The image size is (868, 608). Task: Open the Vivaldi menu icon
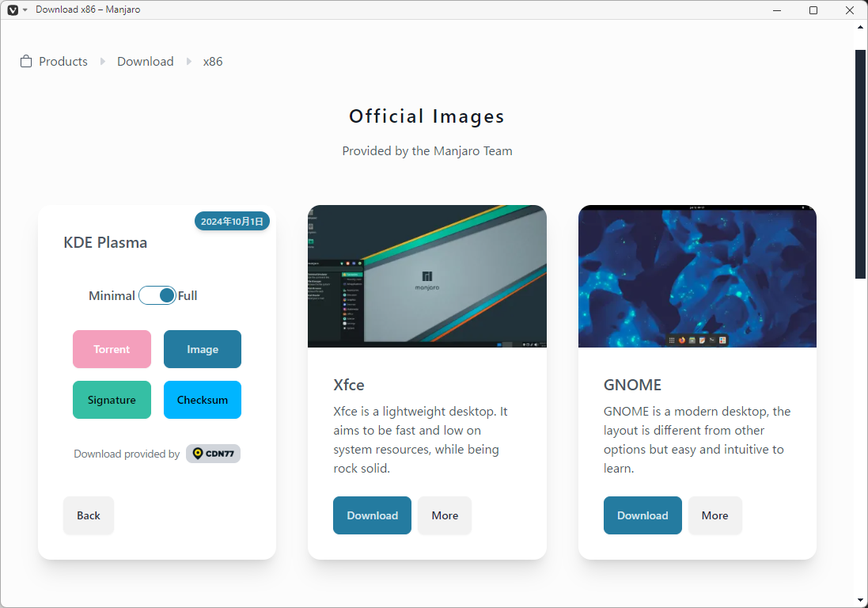(13, 10)
